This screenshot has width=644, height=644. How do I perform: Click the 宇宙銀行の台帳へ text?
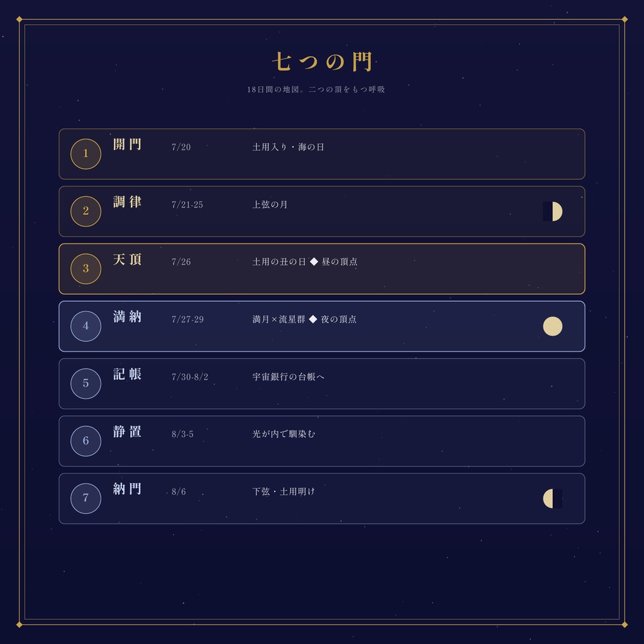[x=288, y=377]
